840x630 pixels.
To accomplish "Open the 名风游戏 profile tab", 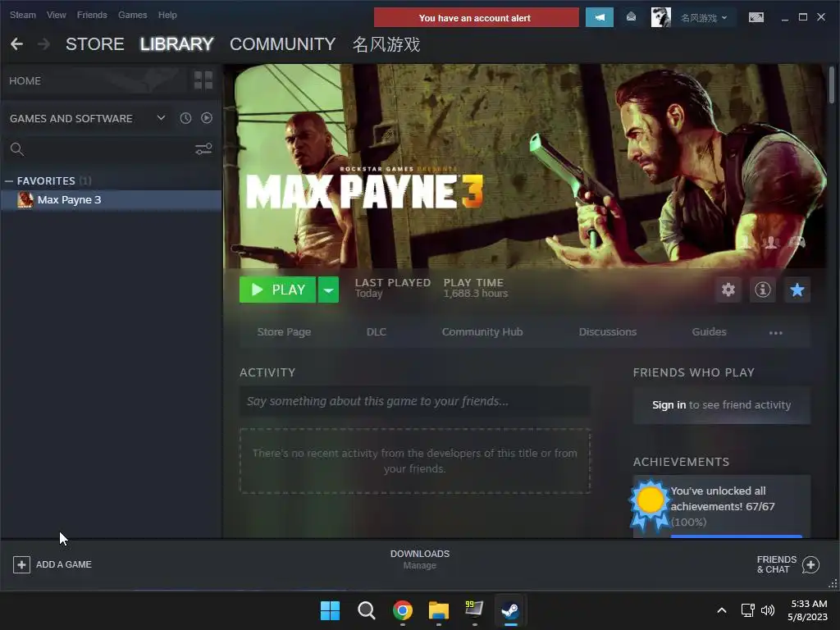I will (386, 44).
